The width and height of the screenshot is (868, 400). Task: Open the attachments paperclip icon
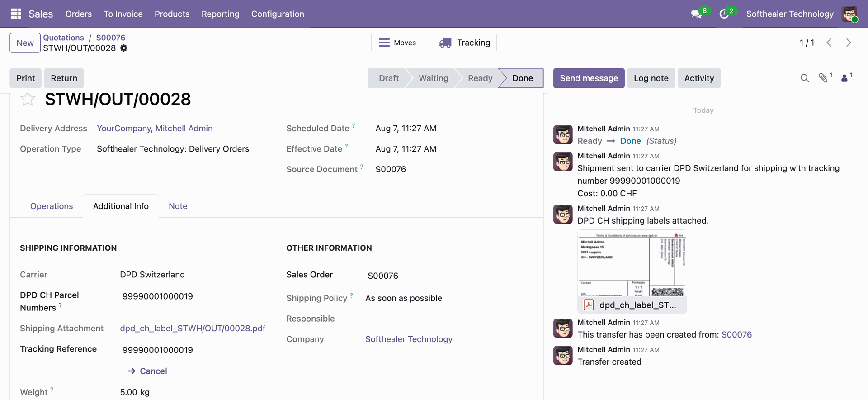coord(823,78)
